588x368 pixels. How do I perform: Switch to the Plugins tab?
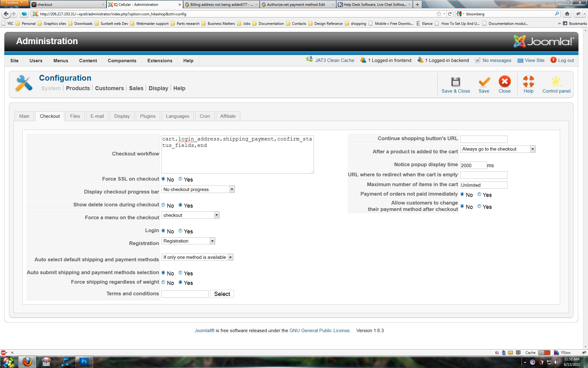(148, 116)
